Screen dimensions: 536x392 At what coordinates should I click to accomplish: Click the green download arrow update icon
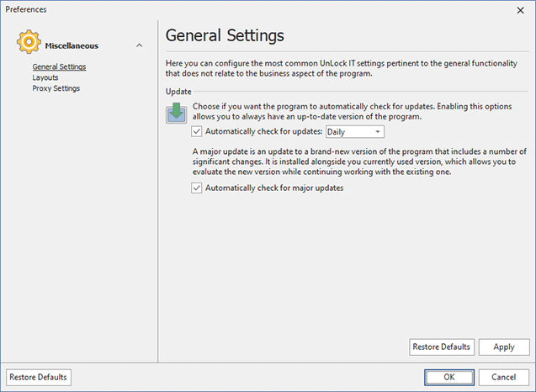tap(178, 114)
